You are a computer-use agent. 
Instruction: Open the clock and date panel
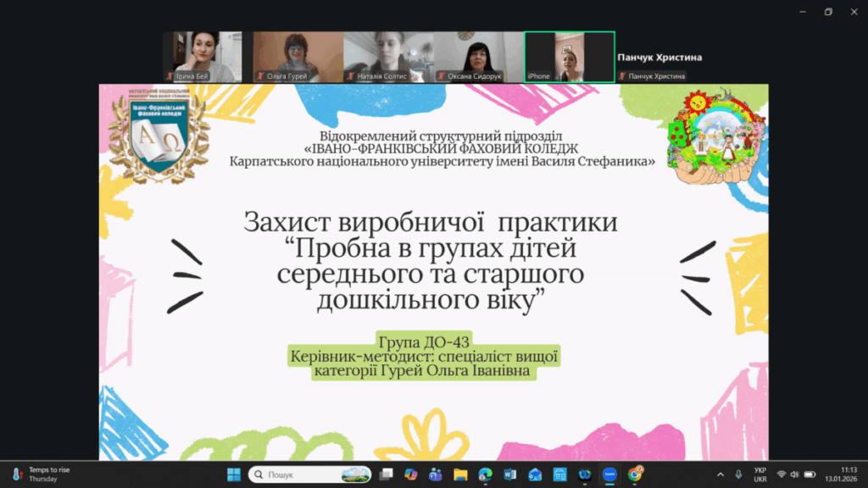pyautogui.click(x=848, y=474)
